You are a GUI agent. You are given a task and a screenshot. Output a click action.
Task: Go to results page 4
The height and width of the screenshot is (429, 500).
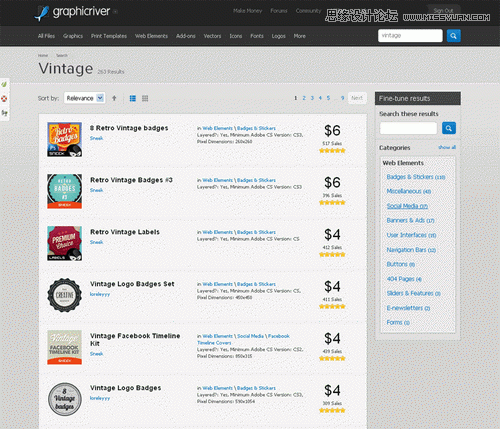pyautogui.click(x=320, y=98)
